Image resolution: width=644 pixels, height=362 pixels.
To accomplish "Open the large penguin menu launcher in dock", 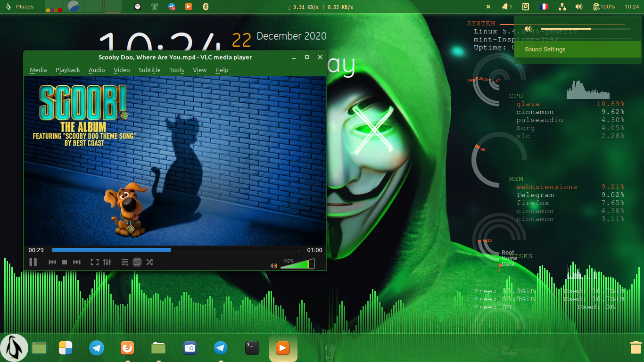I will [x=14, y=348].
